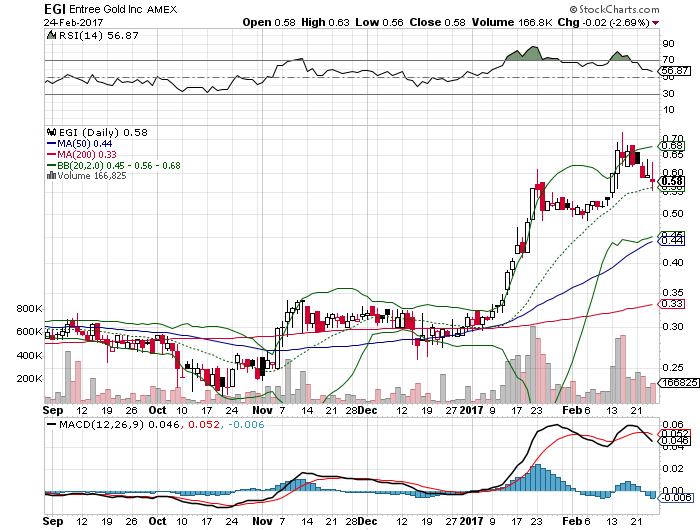Screen dimensions: 700x530
Task: Click the 0.68 upper Bollinger price tag
Action: [x=671, y=145]
